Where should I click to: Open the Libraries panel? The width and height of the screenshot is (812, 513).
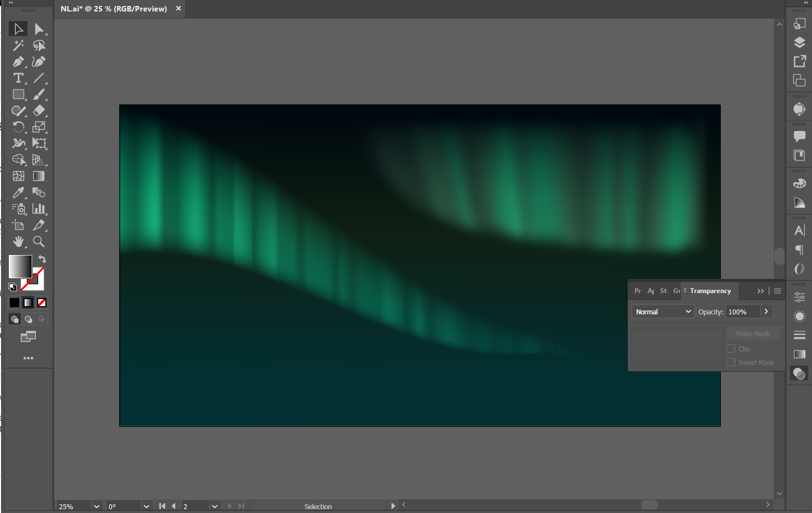tap(799, 156)
